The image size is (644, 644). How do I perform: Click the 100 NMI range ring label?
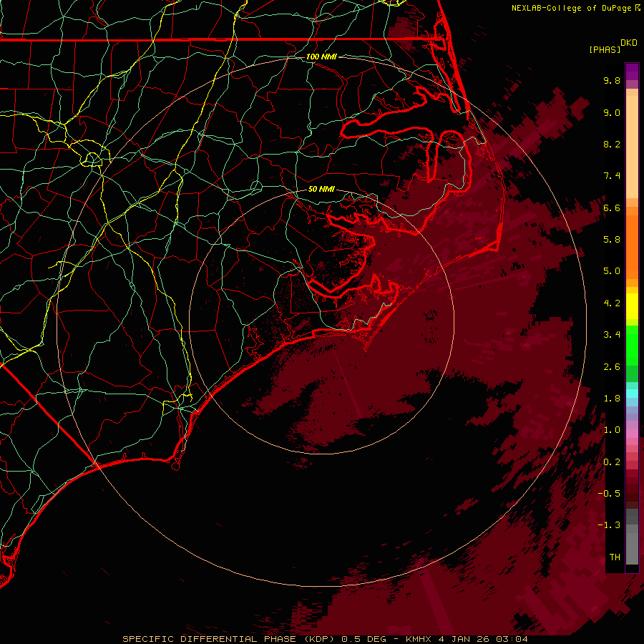pos(321,57)
